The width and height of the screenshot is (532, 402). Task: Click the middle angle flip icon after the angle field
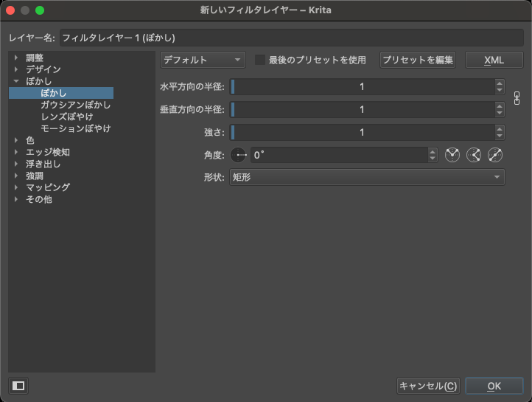click(474, 155)
